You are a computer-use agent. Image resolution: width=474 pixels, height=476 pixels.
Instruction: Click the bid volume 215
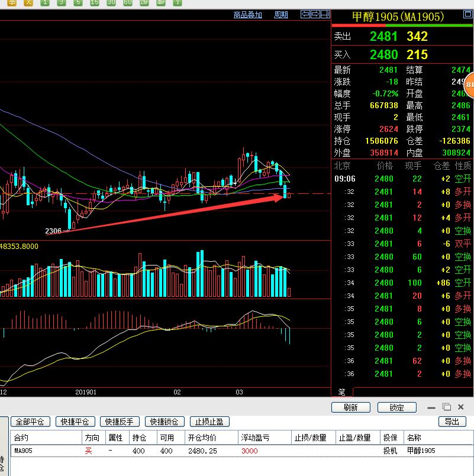click(417, 54)
